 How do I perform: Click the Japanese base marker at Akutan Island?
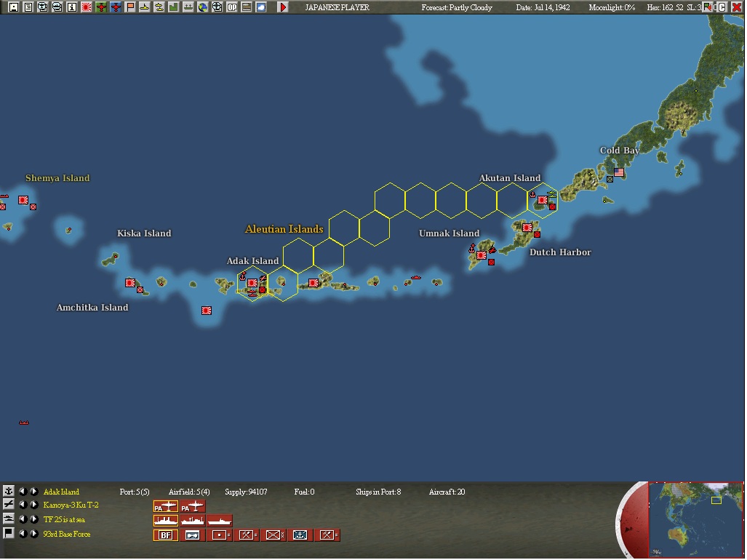tap(542, 200)
